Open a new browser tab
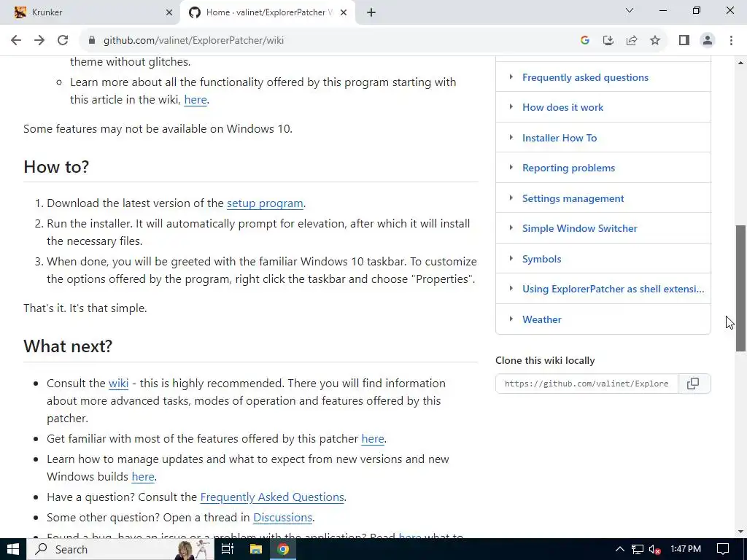747x560 pixels. pyautogui.click(x=371, y=12)
